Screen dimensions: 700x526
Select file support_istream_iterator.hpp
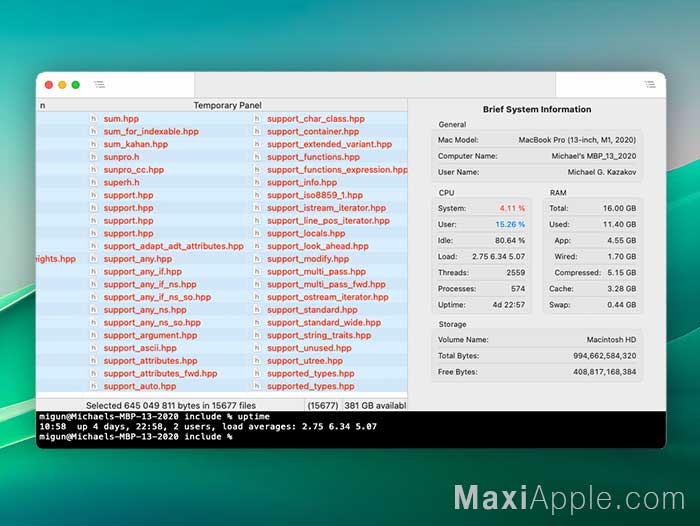[326, 208]
